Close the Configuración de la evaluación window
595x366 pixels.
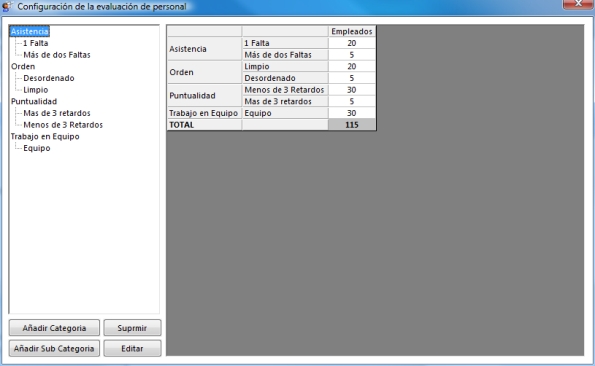pos(578,4)
